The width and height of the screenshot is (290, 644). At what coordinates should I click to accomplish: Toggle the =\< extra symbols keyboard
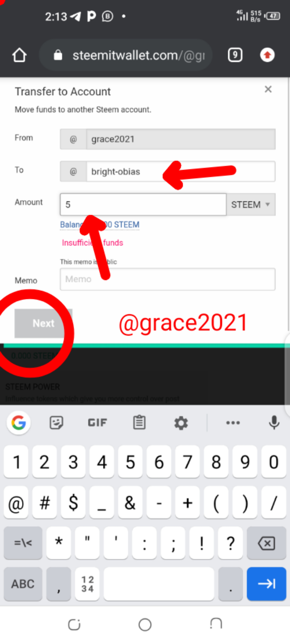pos(23,543)
